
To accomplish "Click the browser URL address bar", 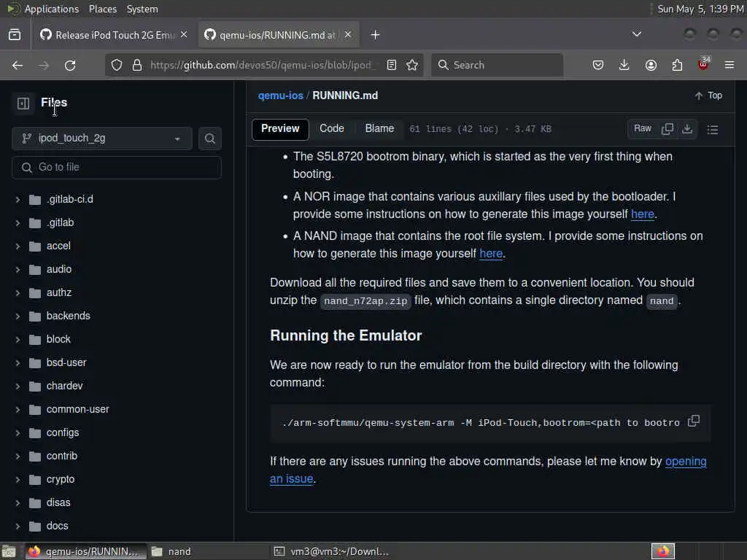I will click(261, 65).
